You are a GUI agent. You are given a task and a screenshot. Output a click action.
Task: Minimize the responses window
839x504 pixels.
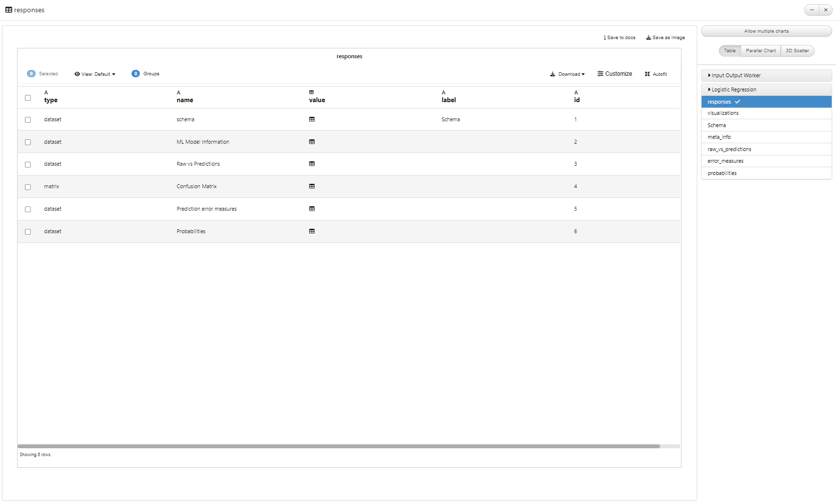pyautogui.click(x=812, y=10)
